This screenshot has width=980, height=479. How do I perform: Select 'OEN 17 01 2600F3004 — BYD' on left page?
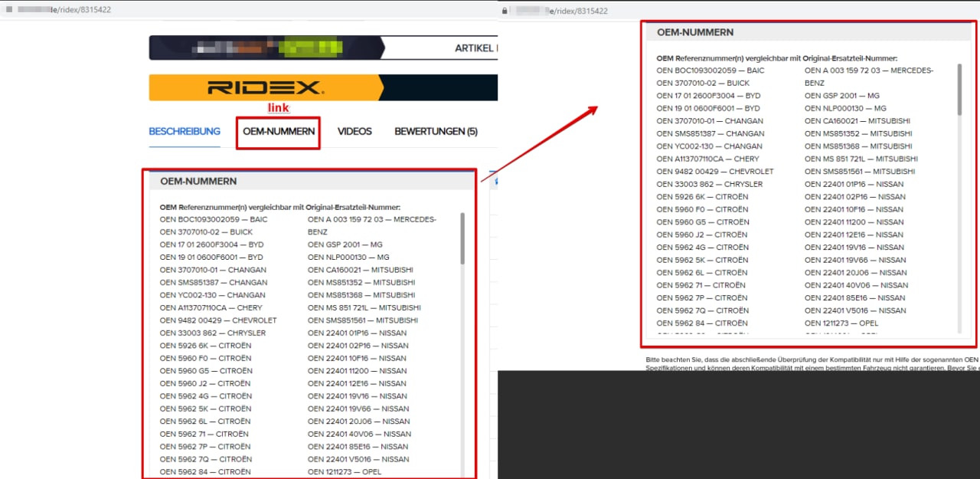(x=211, y=244)
